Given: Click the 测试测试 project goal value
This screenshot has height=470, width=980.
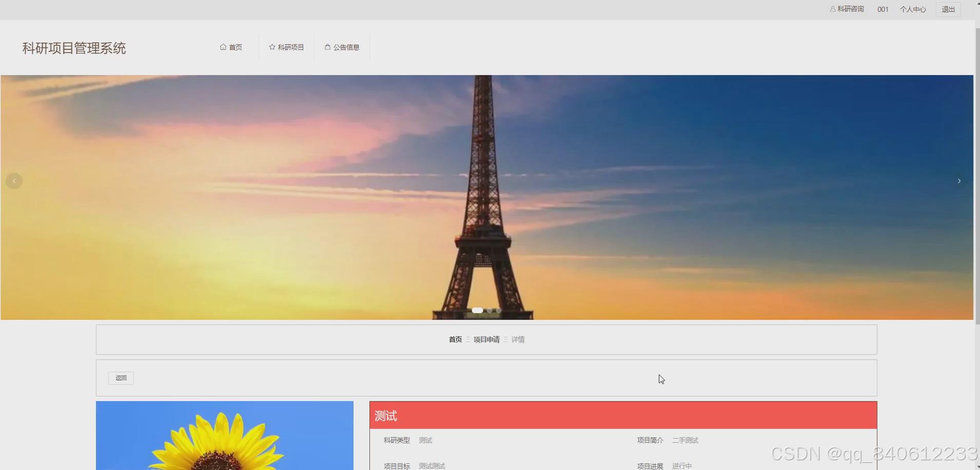Looking at the screenshot, I should [432, 466].
